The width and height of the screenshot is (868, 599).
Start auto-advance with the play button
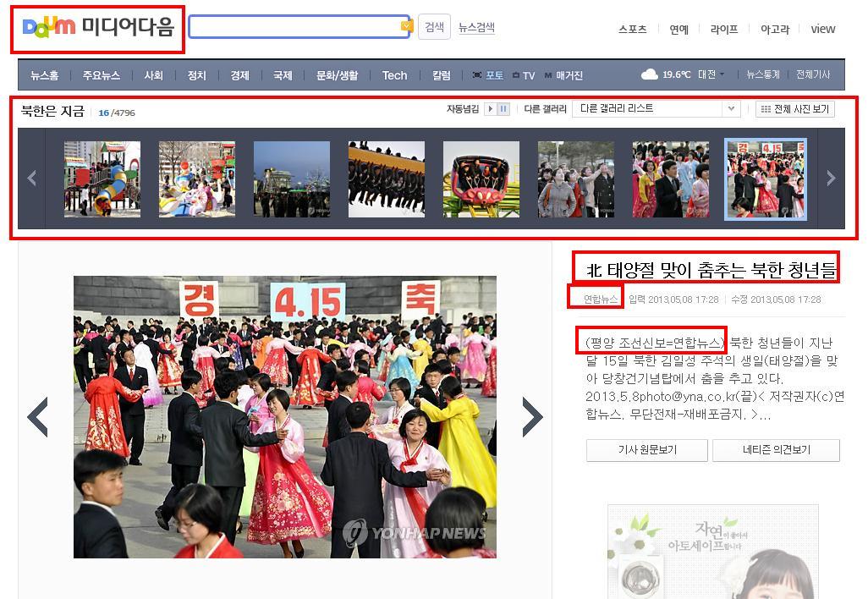coord(491,109)
